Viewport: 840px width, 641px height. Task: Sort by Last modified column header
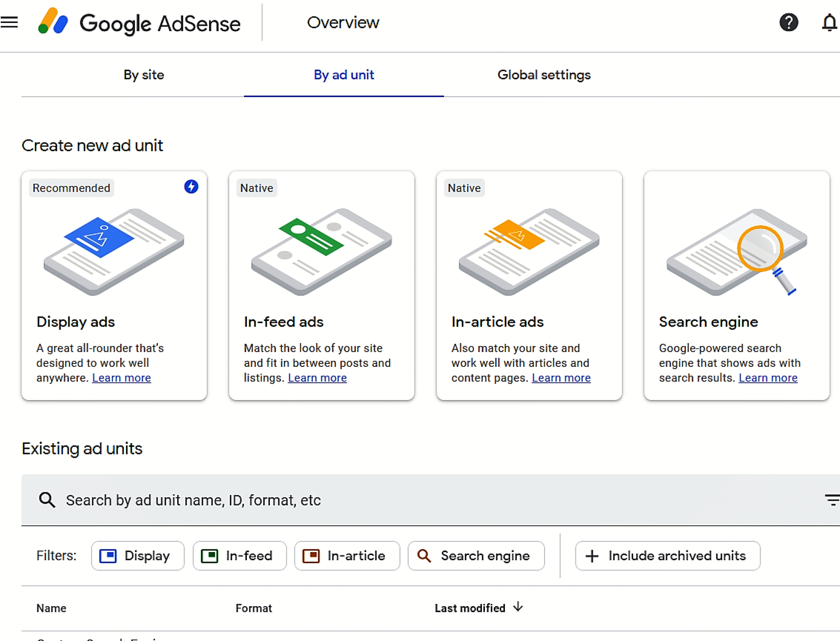click(x=470, y=608)
